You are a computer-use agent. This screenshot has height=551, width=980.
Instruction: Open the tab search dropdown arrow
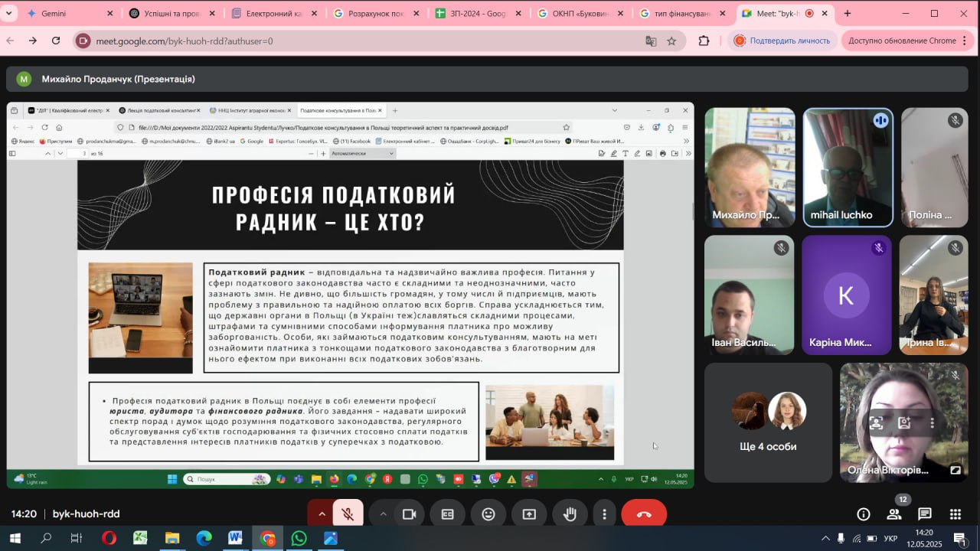point(9,13)
